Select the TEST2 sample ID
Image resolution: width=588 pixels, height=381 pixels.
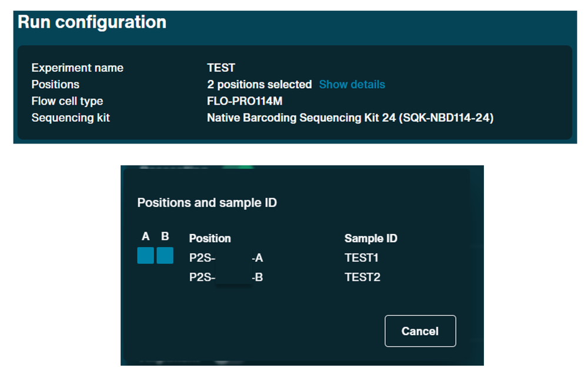point(362,277)
